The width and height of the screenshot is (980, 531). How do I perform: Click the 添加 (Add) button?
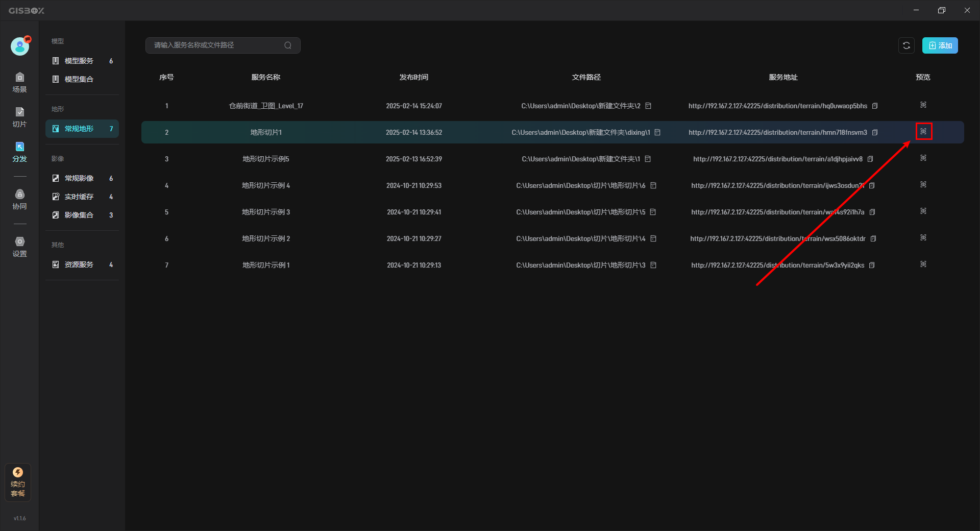click(940, 45)
